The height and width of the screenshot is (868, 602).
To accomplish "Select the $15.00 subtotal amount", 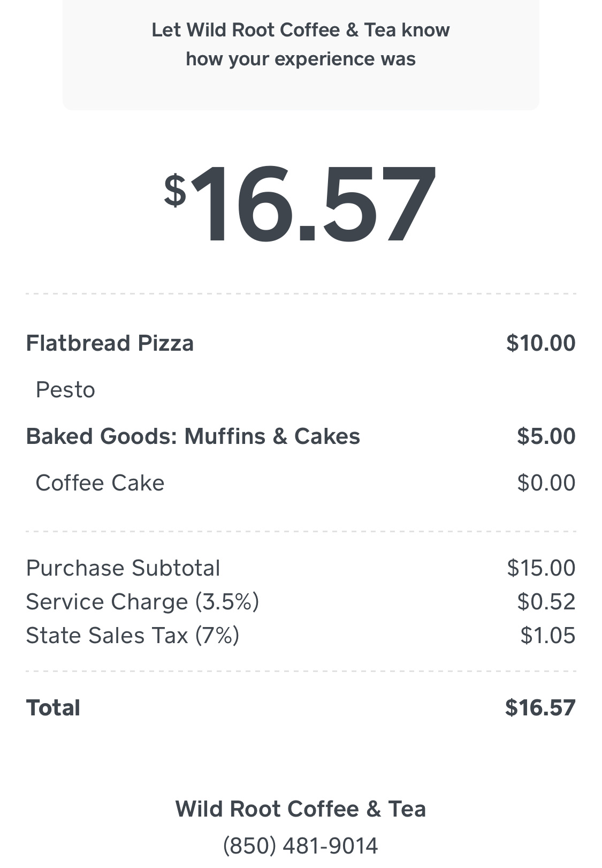I will [x=541, y=568].
